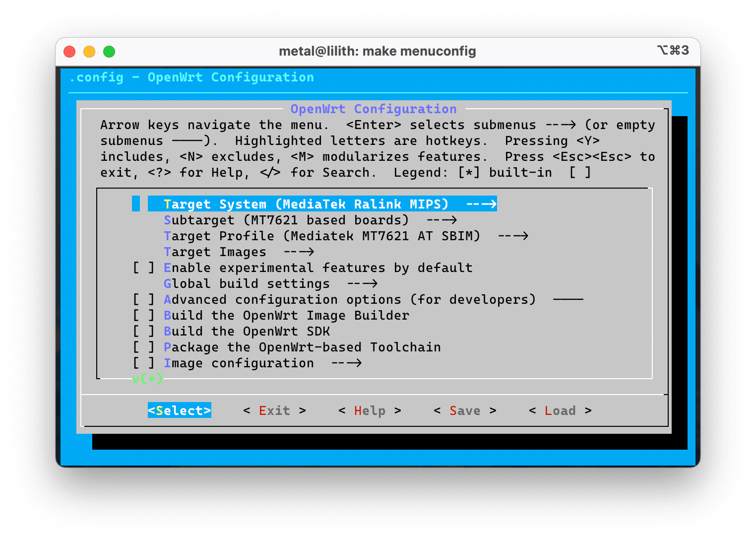Screen dimensions: 756x541
Task: Click the green zoom window button
Action: (x=109, y=52)
